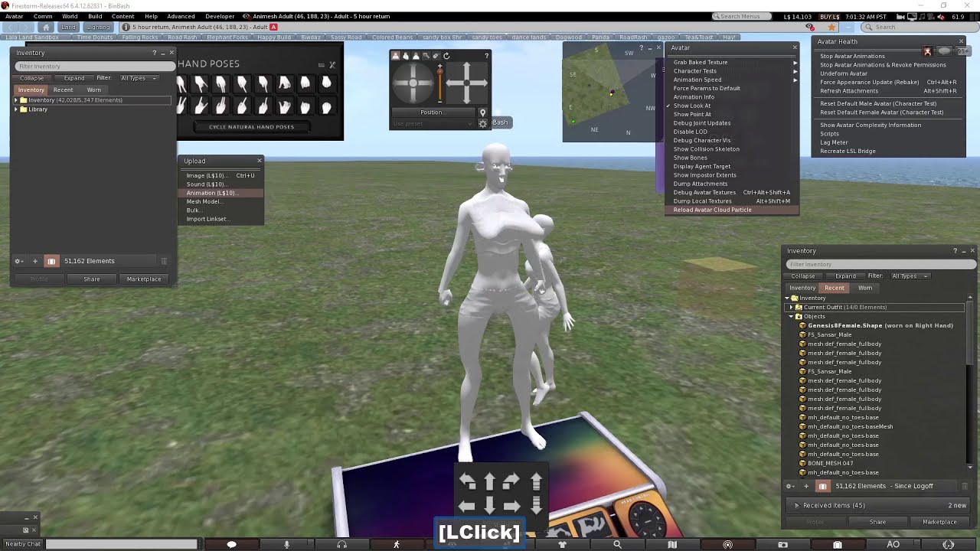Click Marketplace button in left Inventory
The image size is (980, 551).
tap(144, 279)
